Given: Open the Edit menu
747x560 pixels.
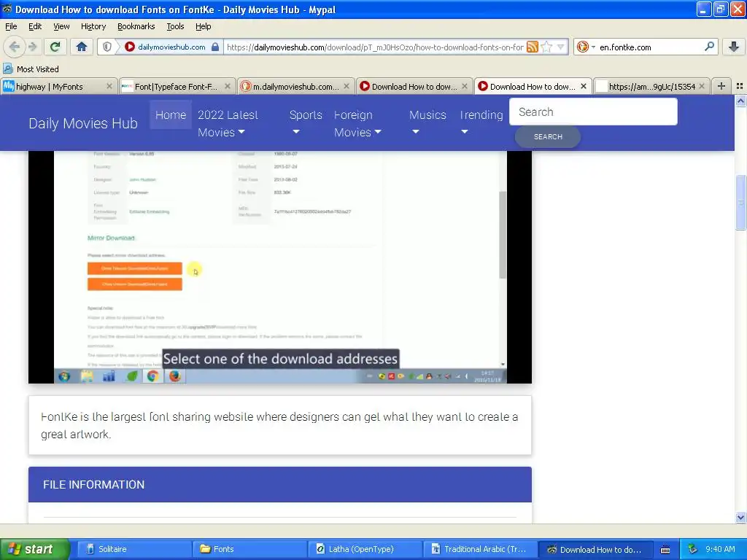Looking at the screenshot, I should tap(35, 26).
